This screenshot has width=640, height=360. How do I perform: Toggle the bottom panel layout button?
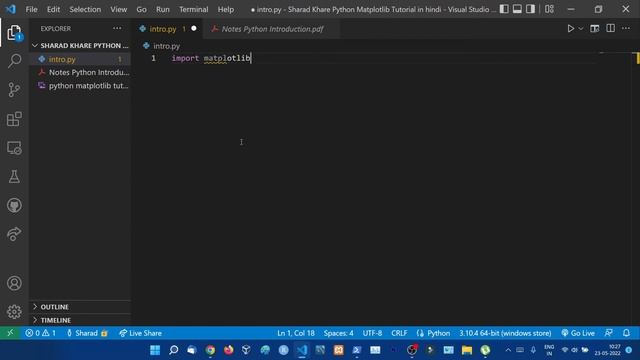(x=517, y=9)
